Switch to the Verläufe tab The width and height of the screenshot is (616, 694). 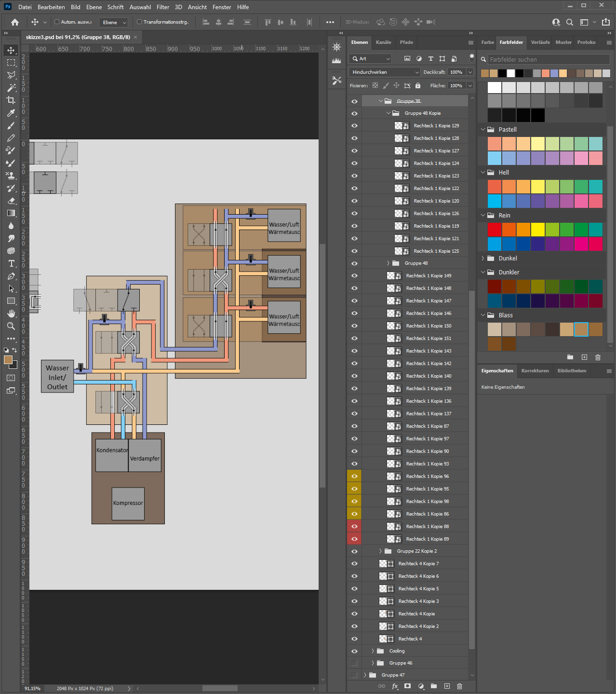[x=540, y=42]
